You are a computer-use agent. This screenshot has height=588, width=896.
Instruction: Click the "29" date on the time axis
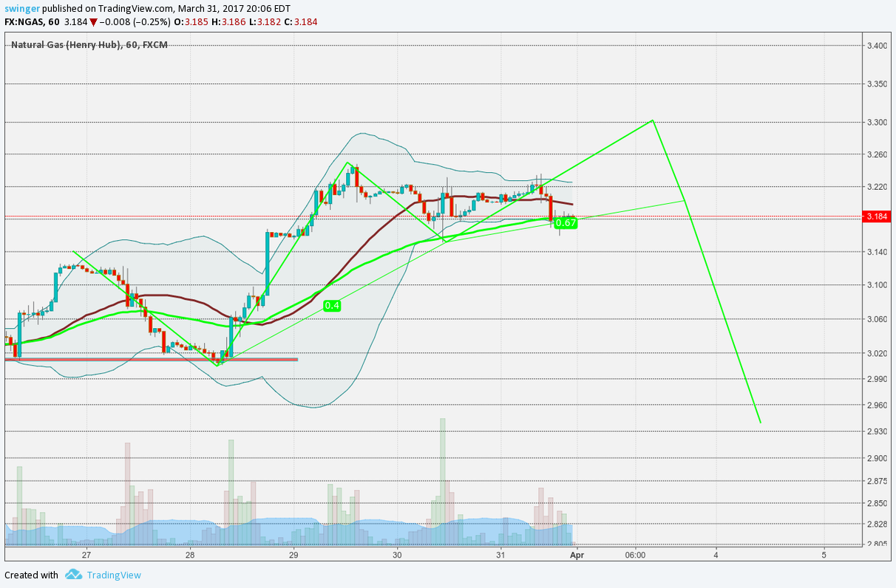(x=293, y=555)
